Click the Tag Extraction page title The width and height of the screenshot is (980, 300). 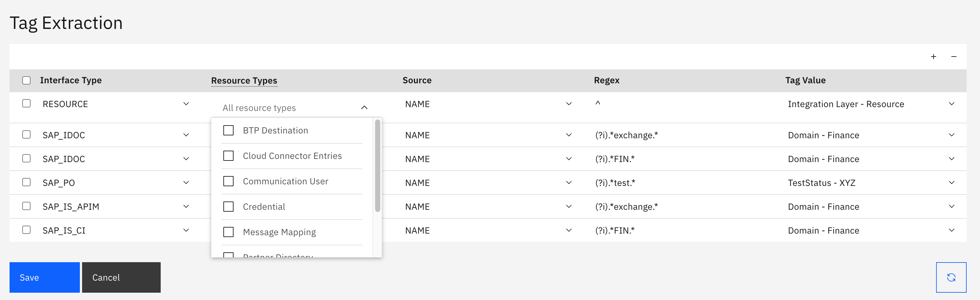(x=66, y=23)
